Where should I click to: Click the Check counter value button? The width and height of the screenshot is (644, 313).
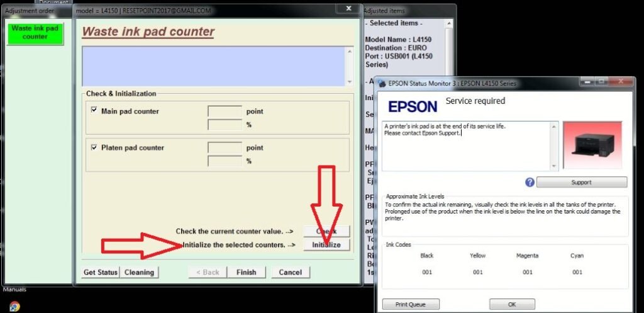point(326,231)
